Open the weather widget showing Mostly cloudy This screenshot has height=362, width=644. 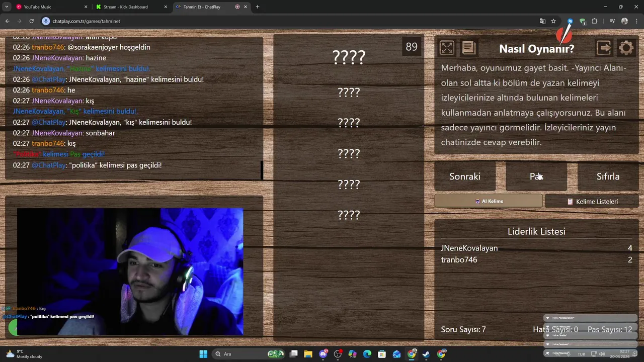coord(23,354)
